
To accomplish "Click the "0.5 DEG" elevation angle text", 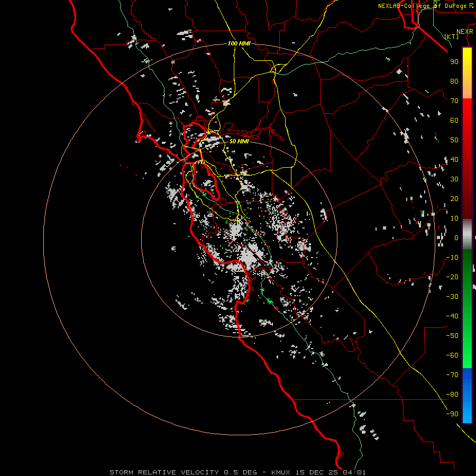I will [241, 472].
